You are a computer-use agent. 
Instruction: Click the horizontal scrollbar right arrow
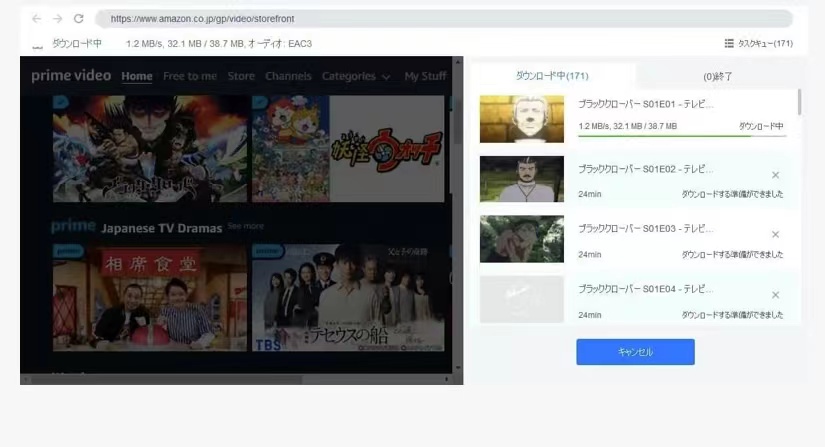[x=447, y=379]
